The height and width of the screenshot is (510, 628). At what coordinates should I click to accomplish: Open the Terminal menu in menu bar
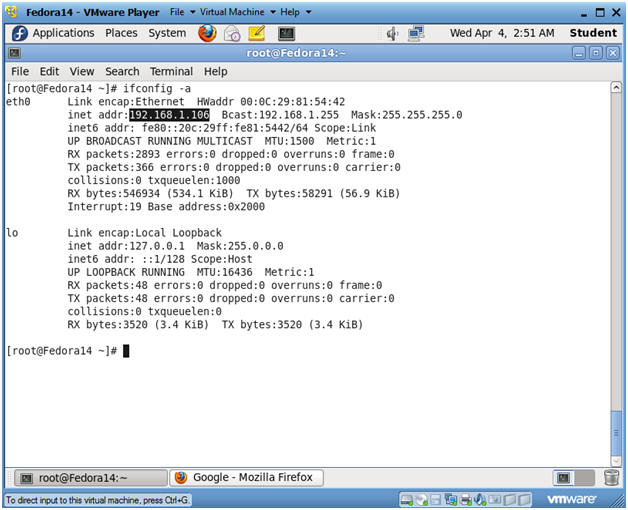click(x=171, y=71)
